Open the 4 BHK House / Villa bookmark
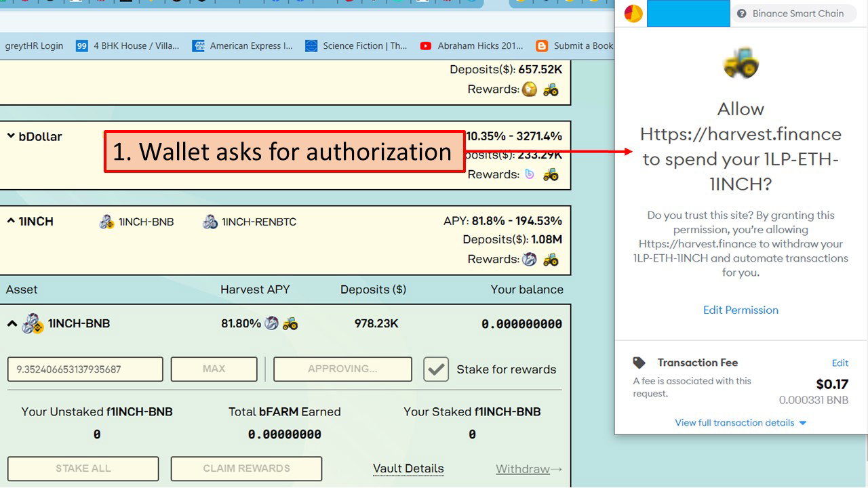The height and width of the screenshot is (488, 868). 128,46
